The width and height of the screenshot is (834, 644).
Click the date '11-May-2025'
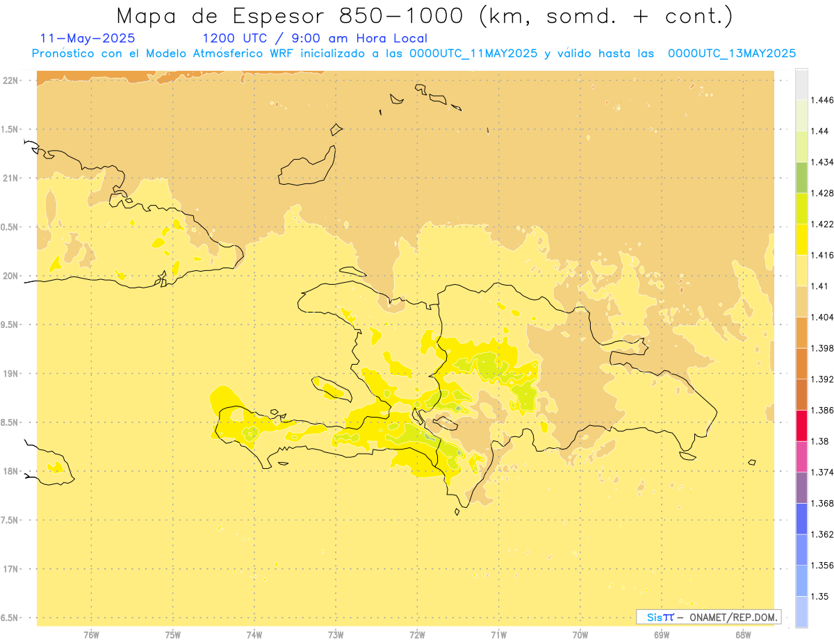click(x=88, y=39)
